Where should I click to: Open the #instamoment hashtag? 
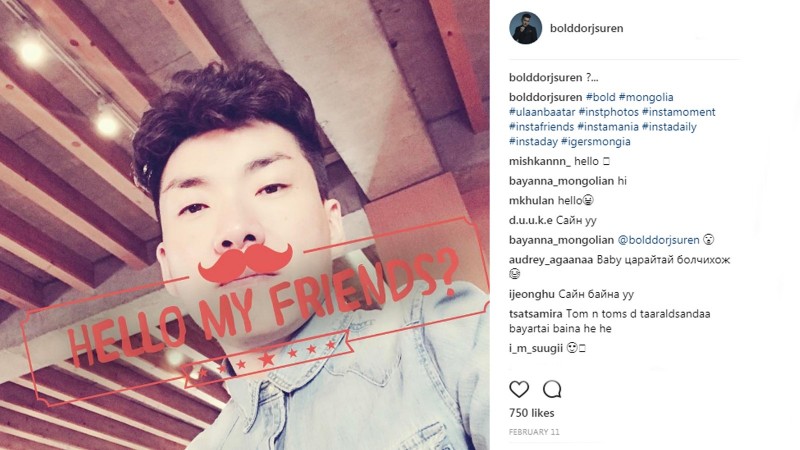[x=679, y=112]
